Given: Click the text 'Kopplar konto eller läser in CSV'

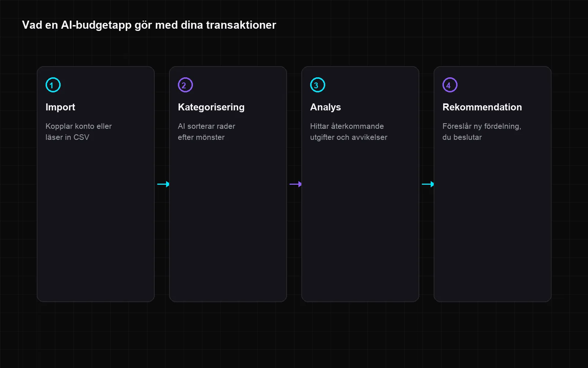Looking at the screenshot, I should coord(79,132).
